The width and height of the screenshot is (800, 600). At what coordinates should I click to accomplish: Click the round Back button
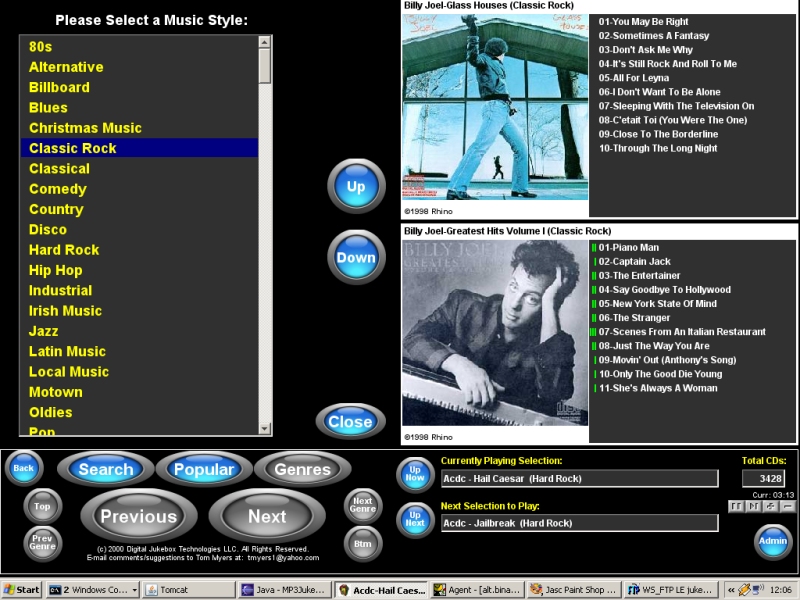point(23,468)
